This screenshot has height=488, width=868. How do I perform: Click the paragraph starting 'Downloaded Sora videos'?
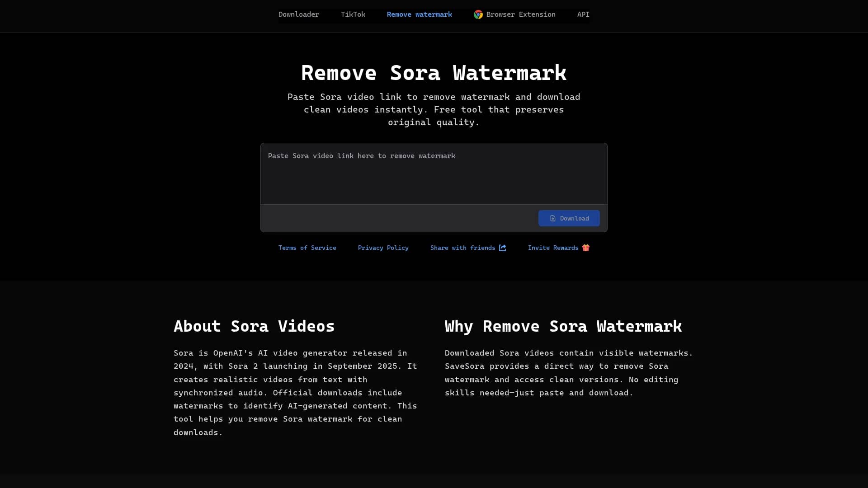tap(569, 373)
